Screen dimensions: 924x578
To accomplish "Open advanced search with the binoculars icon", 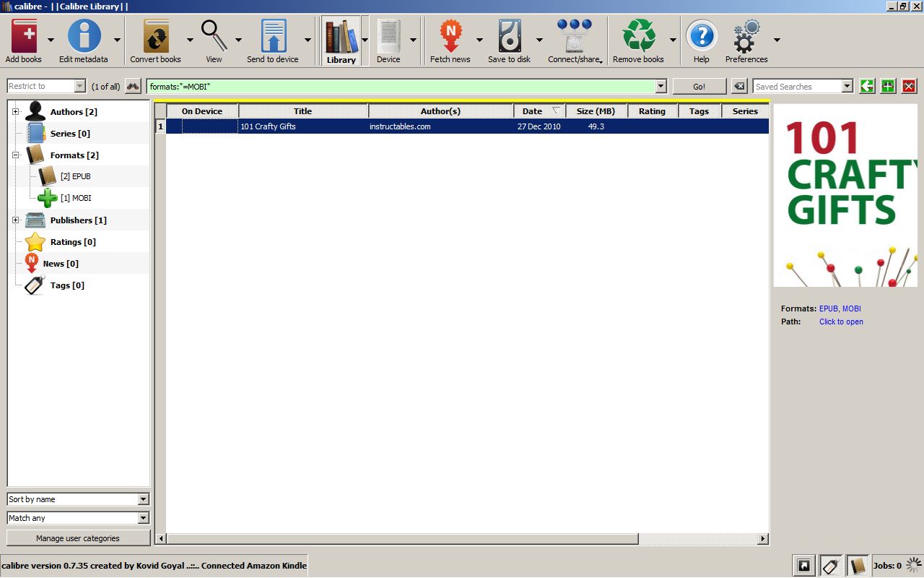I will pos(133,86).
